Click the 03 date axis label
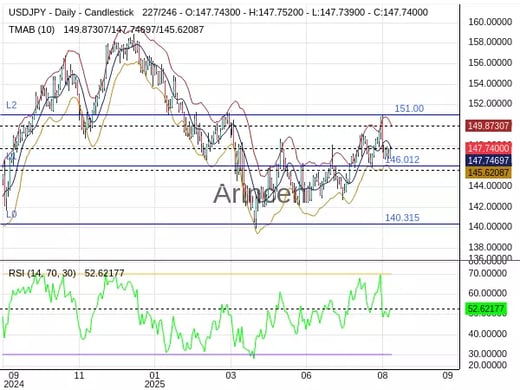Screen dimensions: 520x390 (x=230, y=375)
